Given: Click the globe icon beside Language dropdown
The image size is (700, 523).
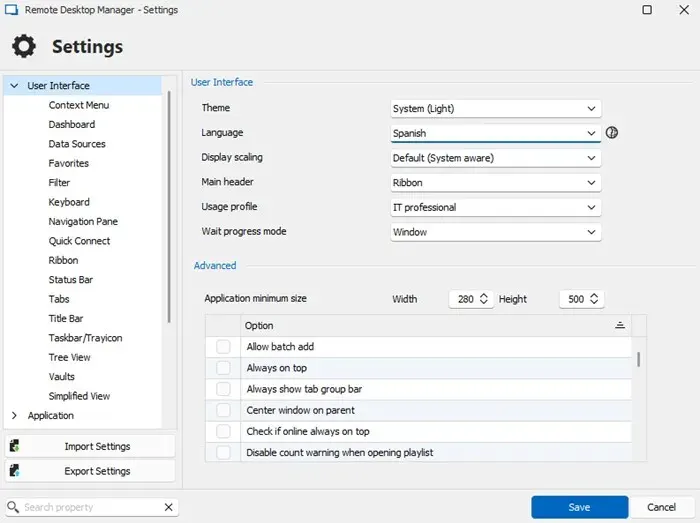Looking at the screenshot, I should 612,133.
